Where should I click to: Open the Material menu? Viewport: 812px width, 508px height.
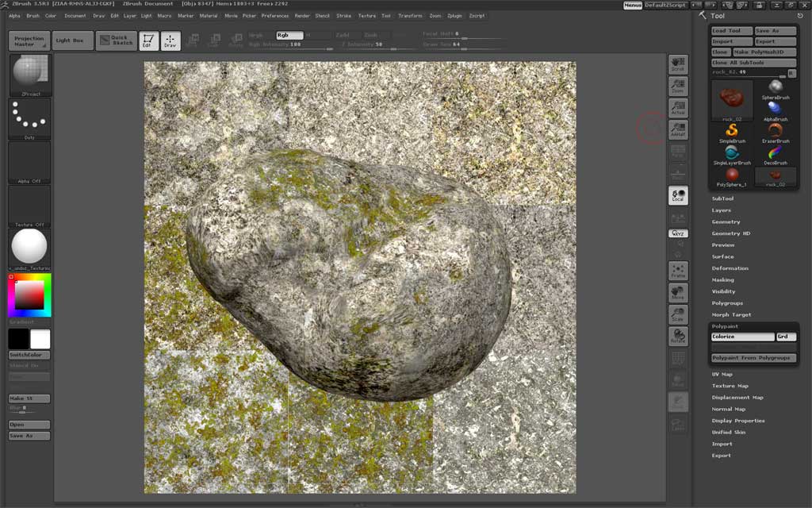pos(209,16)
